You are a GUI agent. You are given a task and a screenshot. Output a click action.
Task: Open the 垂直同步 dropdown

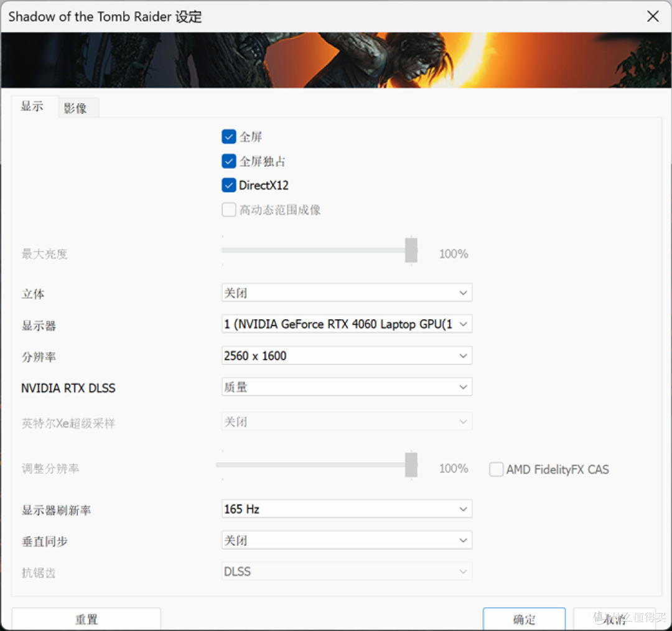pyautogui.click(x=347, y=541)
